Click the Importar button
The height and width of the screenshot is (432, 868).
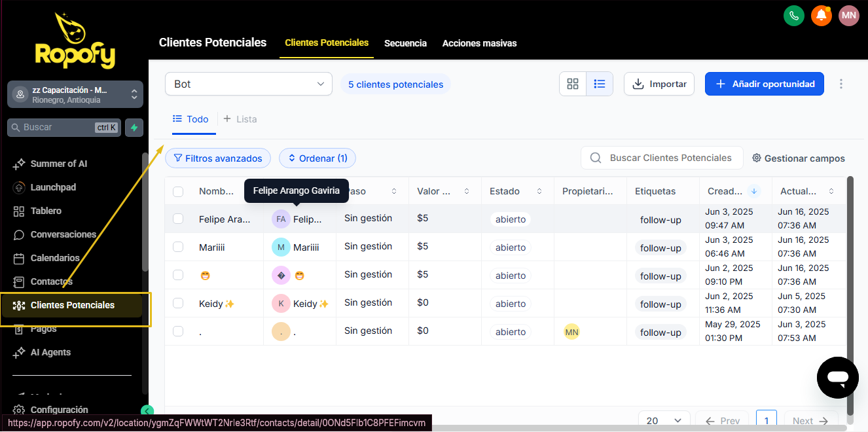coord(659,84)
